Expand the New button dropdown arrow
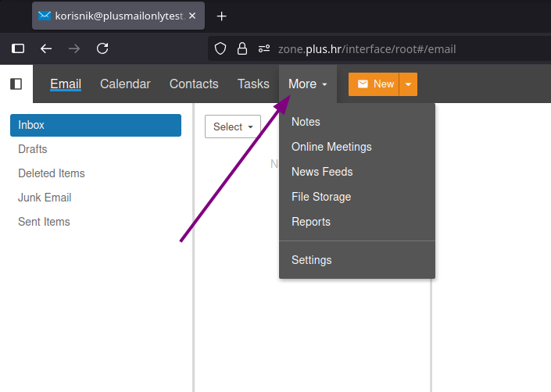551x392 pixels. point(408,84)
